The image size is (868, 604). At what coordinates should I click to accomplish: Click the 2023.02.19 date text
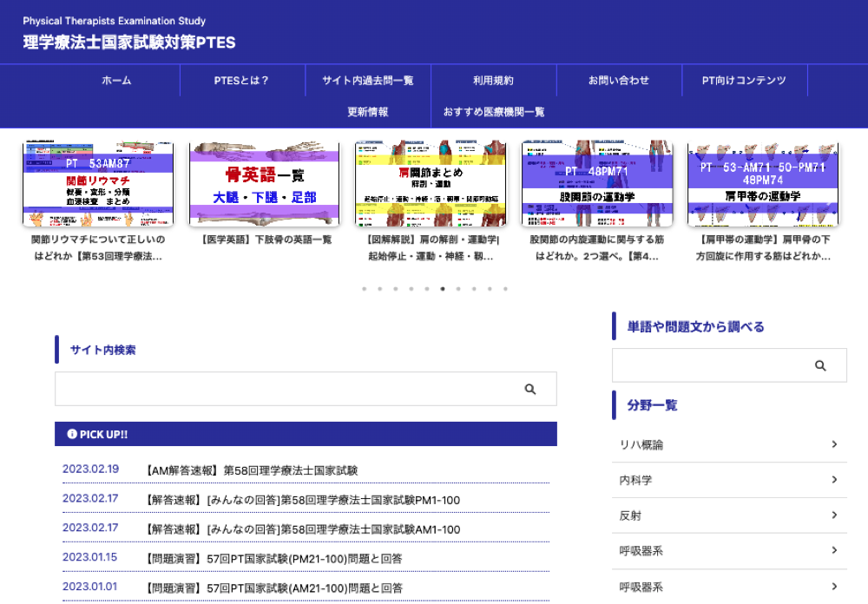coord(91,469)
